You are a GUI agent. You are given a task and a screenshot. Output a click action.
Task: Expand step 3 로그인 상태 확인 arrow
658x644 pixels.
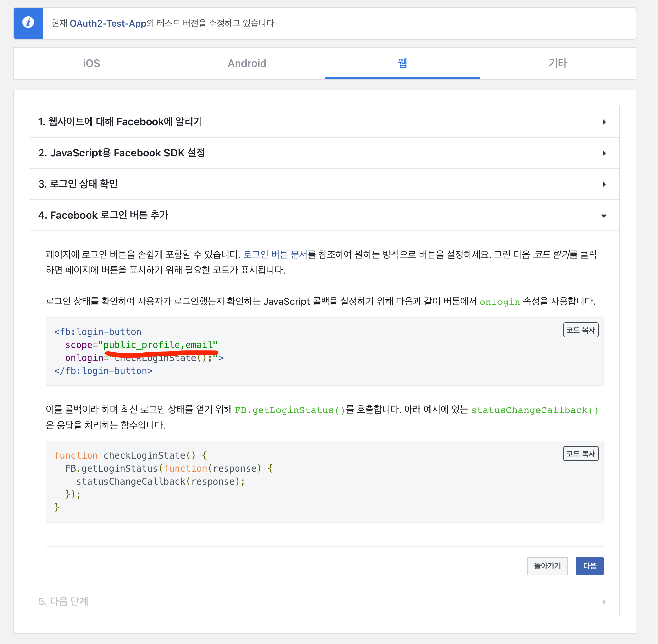(604, 184)
